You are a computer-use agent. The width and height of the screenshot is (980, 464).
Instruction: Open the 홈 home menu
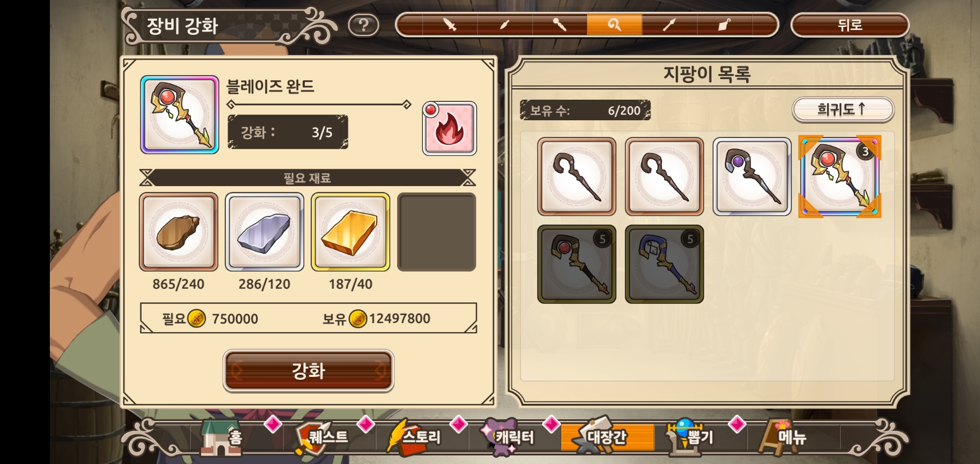click(222, 438)
